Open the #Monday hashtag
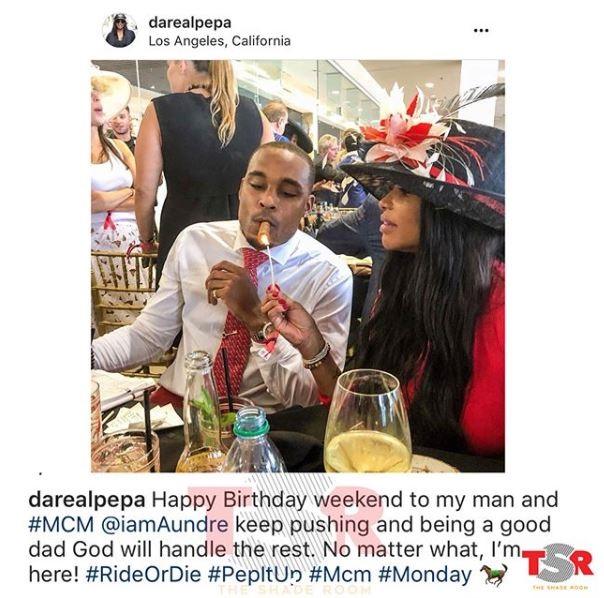 coord(425,574)
